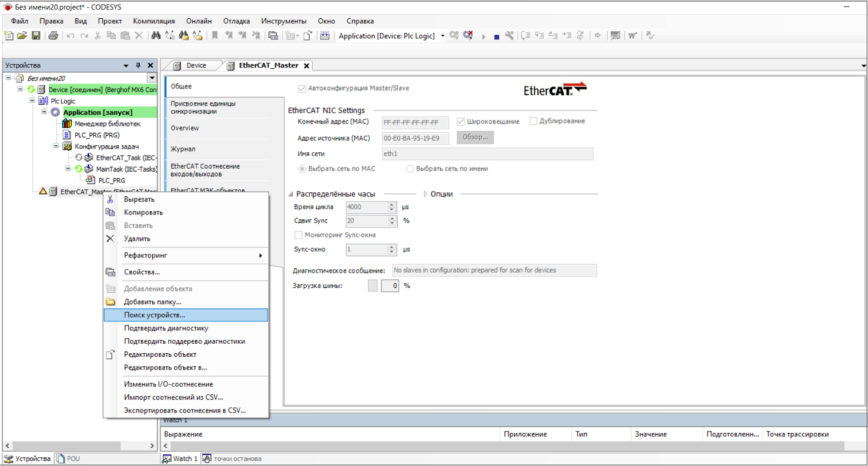Open the Инструменты menu

pos(284,21)
